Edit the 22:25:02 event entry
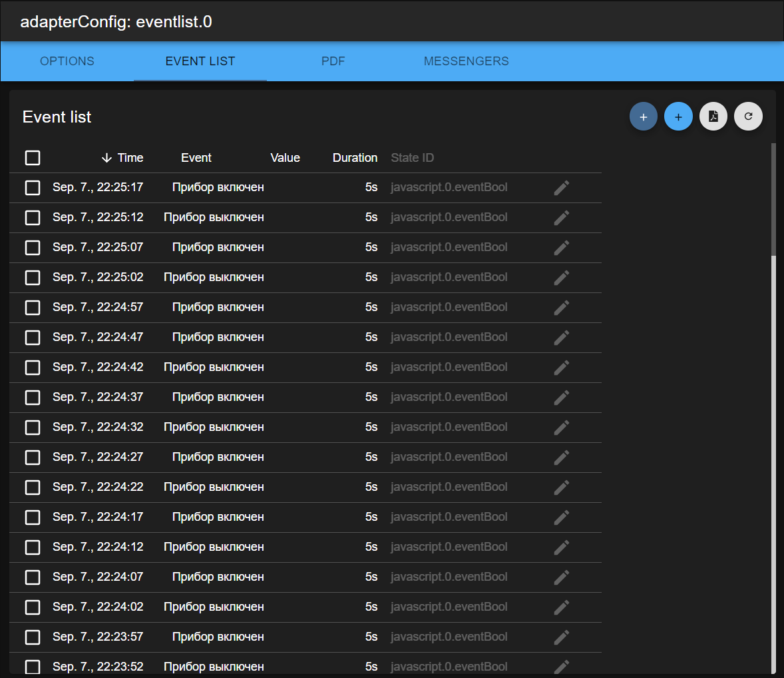This screenshot has width=784, height=678. pos(562,278)
